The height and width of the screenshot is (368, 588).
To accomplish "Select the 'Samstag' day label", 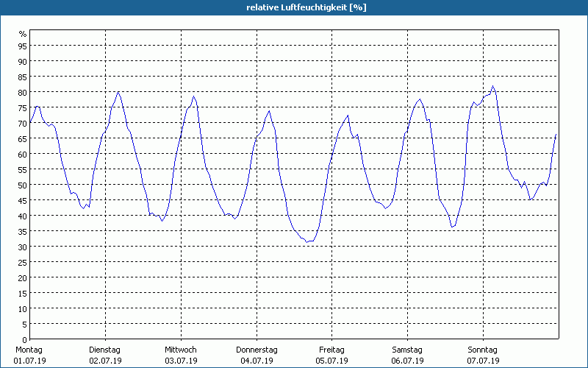I will [406, 350].
